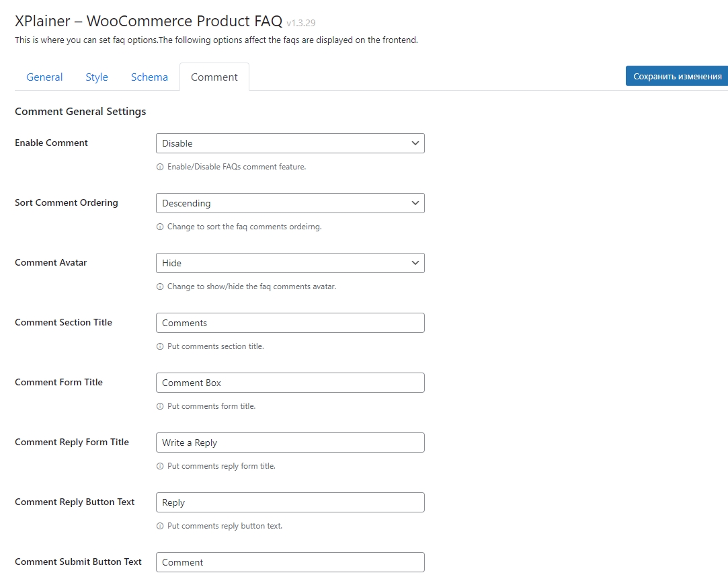728x577 pixels.
Task: Click the 'Put comments reply form title.' hint
Action: click(221, 466)
